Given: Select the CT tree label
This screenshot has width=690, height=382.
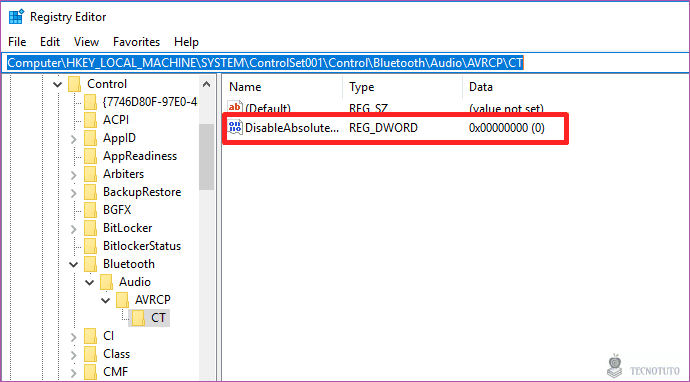Looking at the screenshot, I should (x=158, y=318).
